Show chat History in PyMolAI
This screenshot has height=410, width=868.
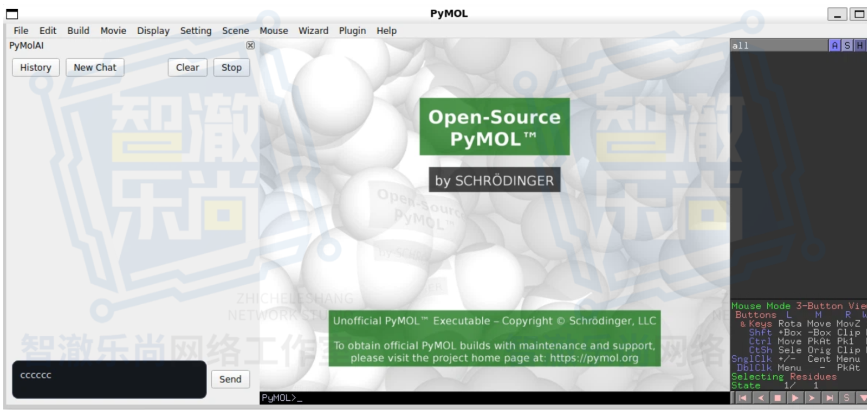pyautogui.click(x=36, y=68)
